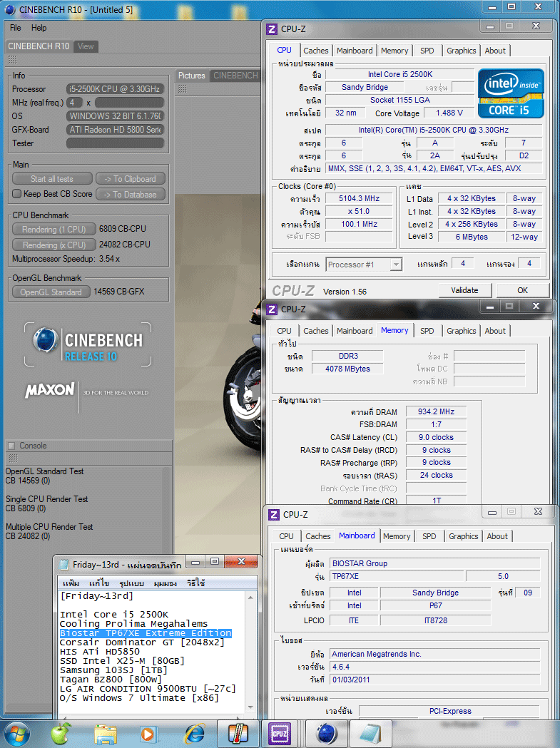The width and height of the screenshot is (560, 748).
Task: Open the Graphics tab in the Mainboard CPU-Z window
Action: [x=463, y=536]
